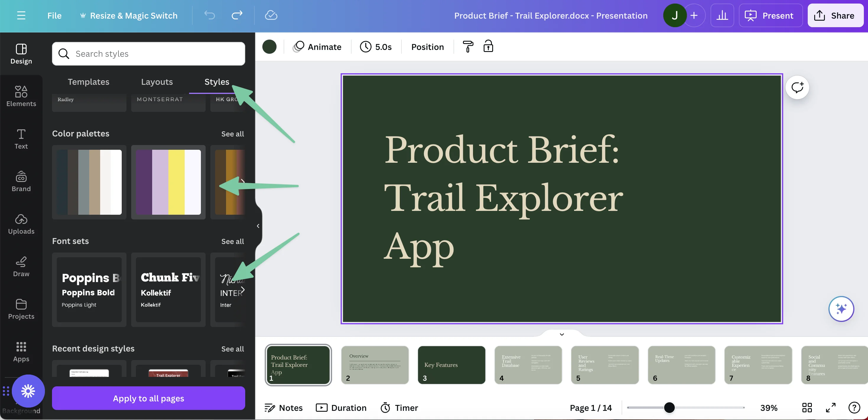Open the File menu
Viewport: 868px width, 420px height.
point(54,15)
